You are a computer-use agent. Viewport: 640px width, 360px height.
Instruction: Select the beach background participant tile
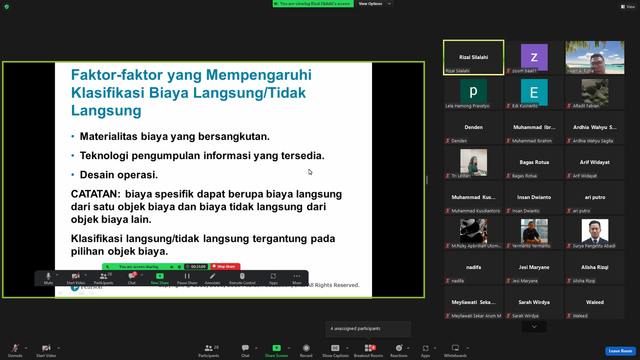tap(595, 57)
